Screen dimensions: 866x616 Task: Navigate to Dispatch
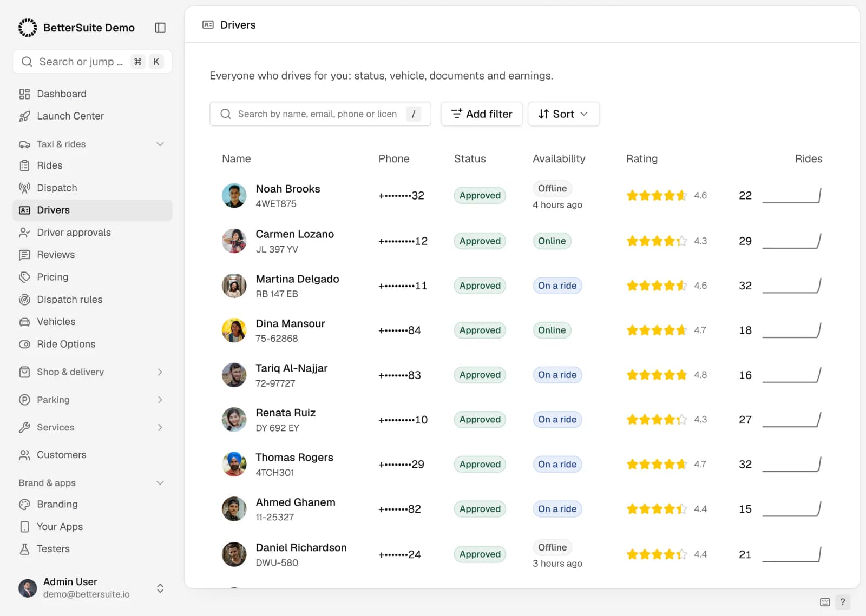tap(92, 188)
